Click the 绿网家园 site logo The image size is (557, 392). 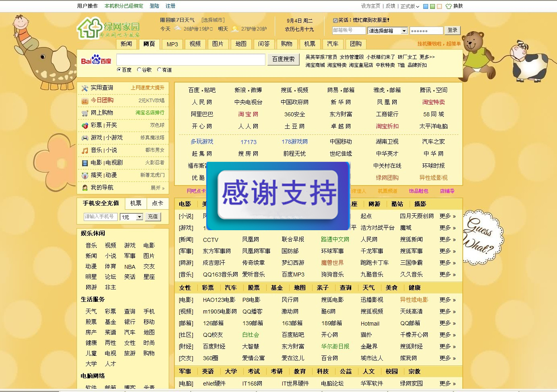pyautogui.click(x=108, y=28)
